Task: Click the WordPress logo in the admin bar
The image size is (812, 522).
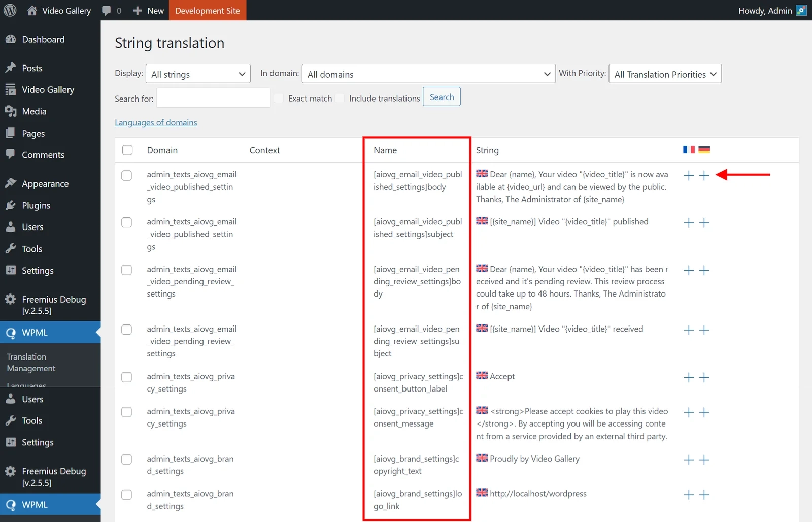Action: point(10,10)
